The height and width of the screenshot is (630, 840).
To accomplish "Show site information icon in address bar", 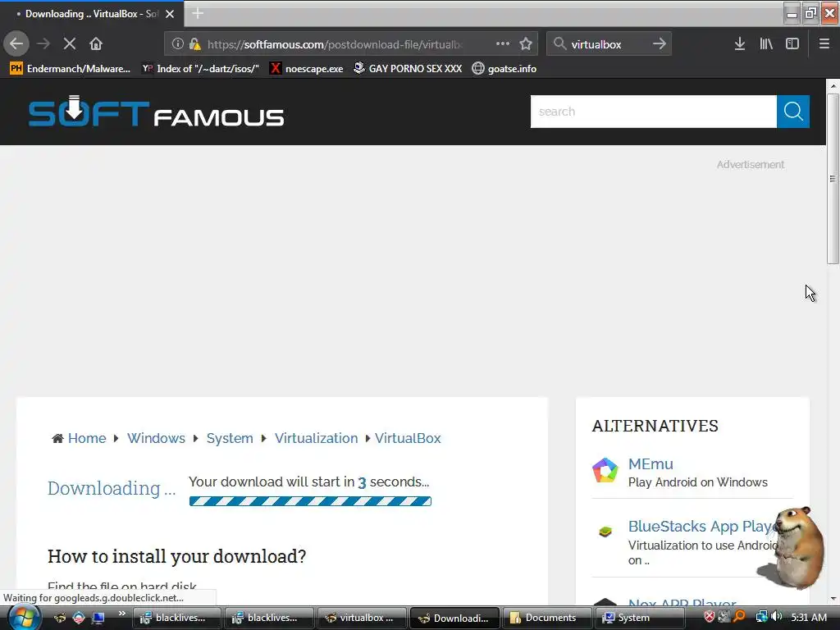I will pyautogui.click(x=177, y=44).
